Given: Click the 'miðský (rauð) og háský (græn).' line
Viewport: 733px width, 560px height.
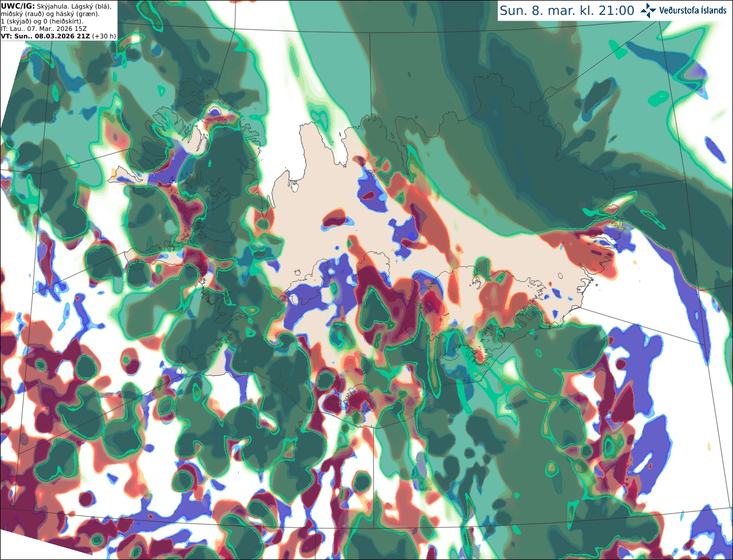Looking at the screenshot, I should 50,13.
